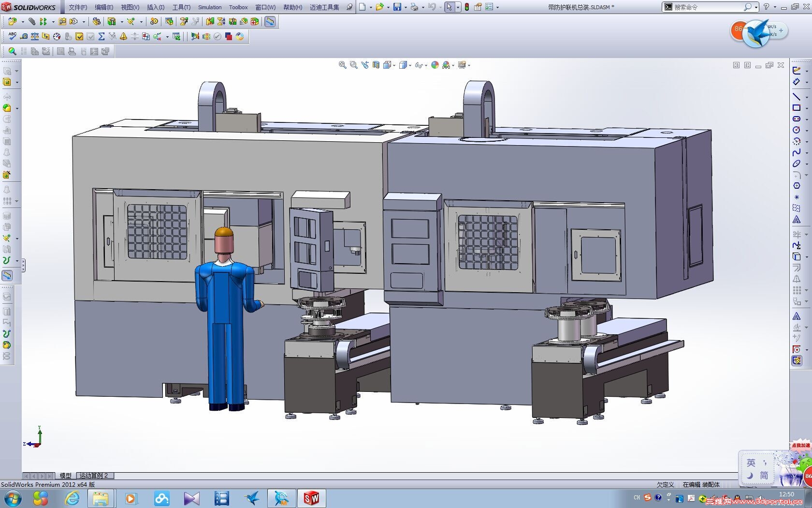Screen dimensions: 812x508
Task: Click the Zoom to Fit icon
Action: [x=343, y=65]
